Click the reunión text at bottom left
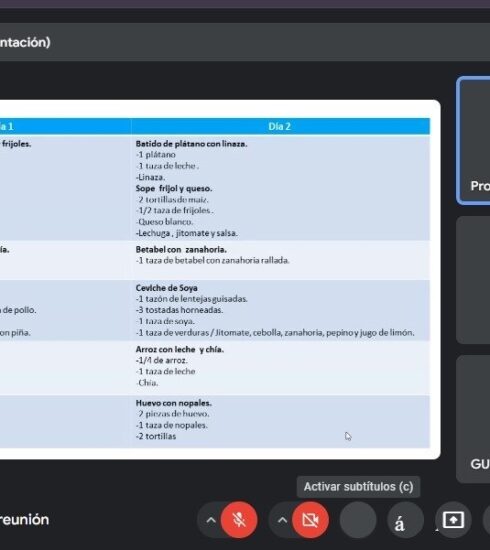The width and height of the screenshot is (490, 550). coord(25,519)
